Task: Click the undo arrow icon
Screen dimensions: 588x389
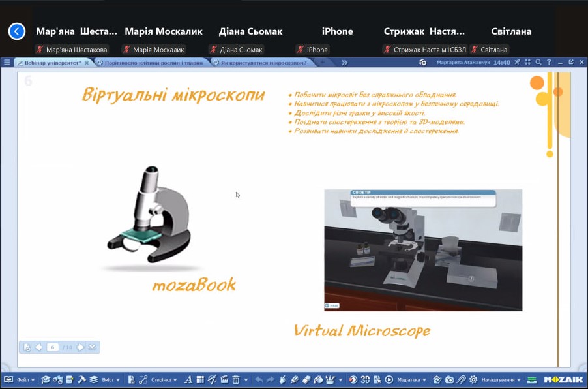Action: pyautogui.click(x=259, y=379)
